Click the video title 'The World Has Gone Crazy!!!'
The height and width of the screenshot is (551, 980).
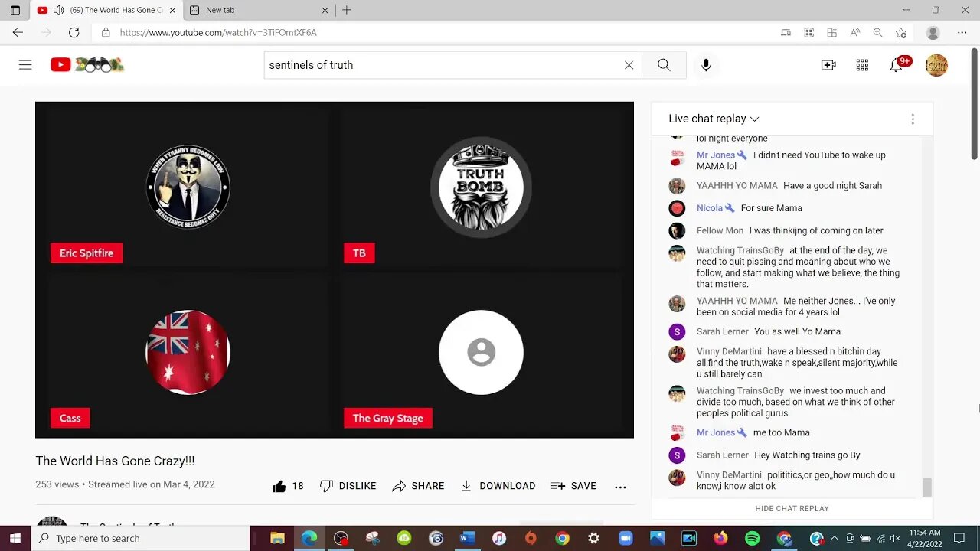click(x=115, y=461)
